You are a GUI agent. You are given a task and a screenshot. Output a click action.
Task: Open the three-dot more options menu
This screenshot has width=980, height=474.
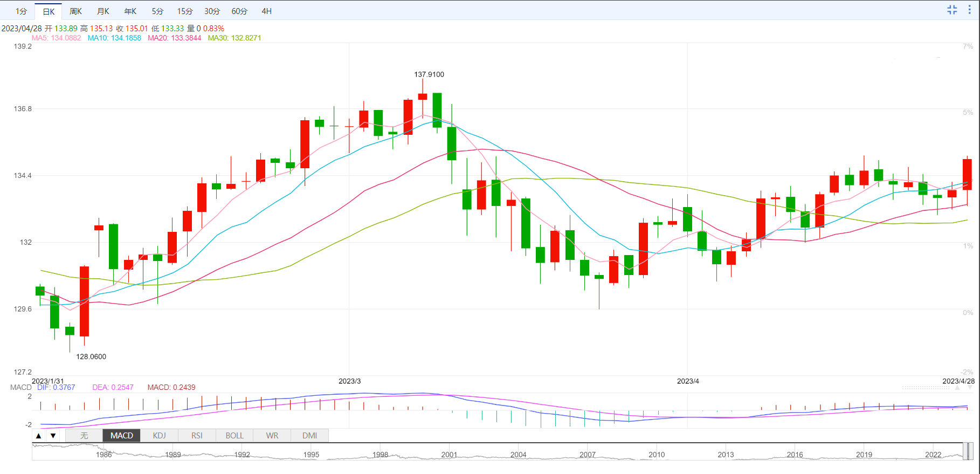[969, 10]
